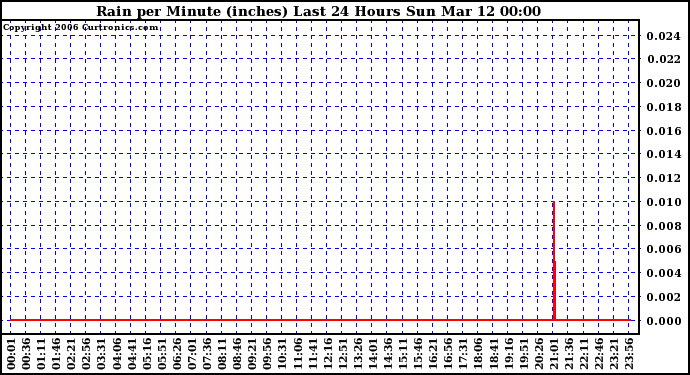
Task: Click the x-axis time label 19:51
Action: (524, 354)
